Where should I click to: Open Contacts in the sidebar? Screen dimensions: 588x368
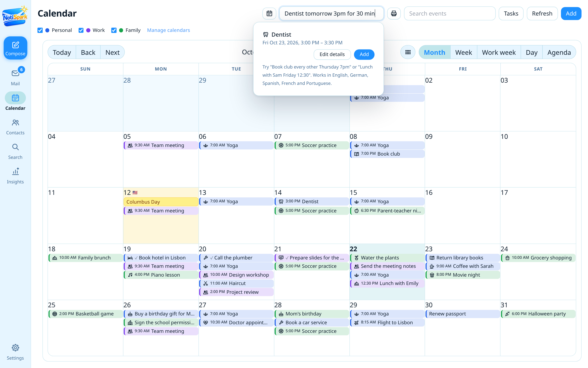click(15, 127)
